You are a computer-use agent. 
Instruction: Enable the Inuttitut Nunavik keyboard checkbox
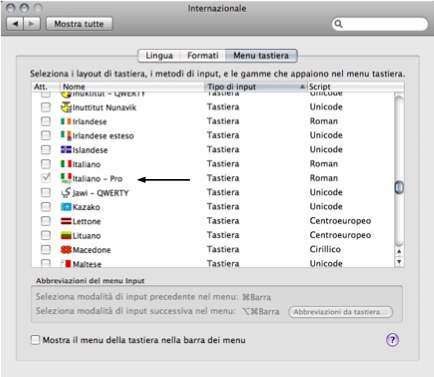click(46, 107)
